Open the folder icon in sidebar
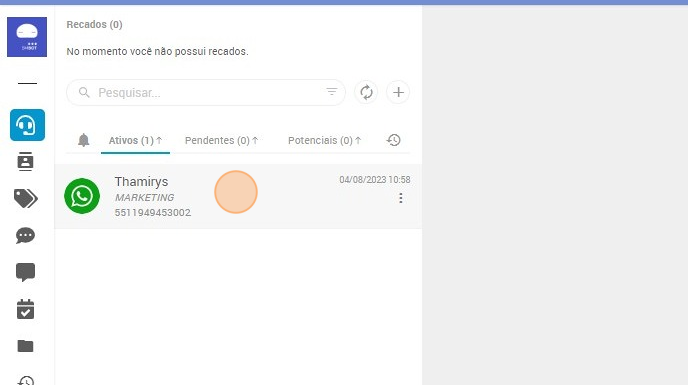 click(25, 346)
